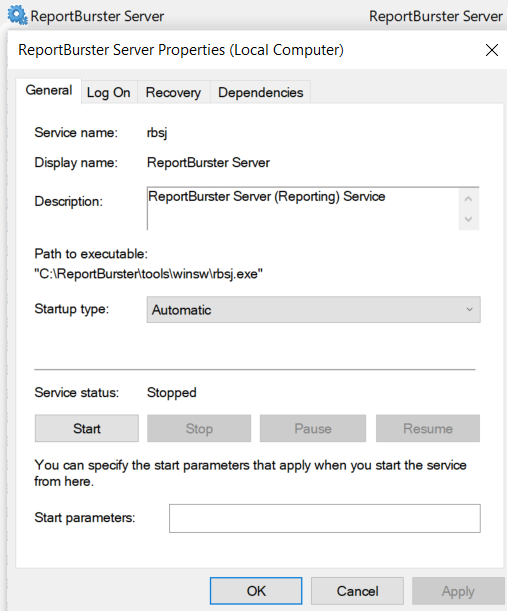
Task: Start the ReportBurster service
Action: point(87,428)
